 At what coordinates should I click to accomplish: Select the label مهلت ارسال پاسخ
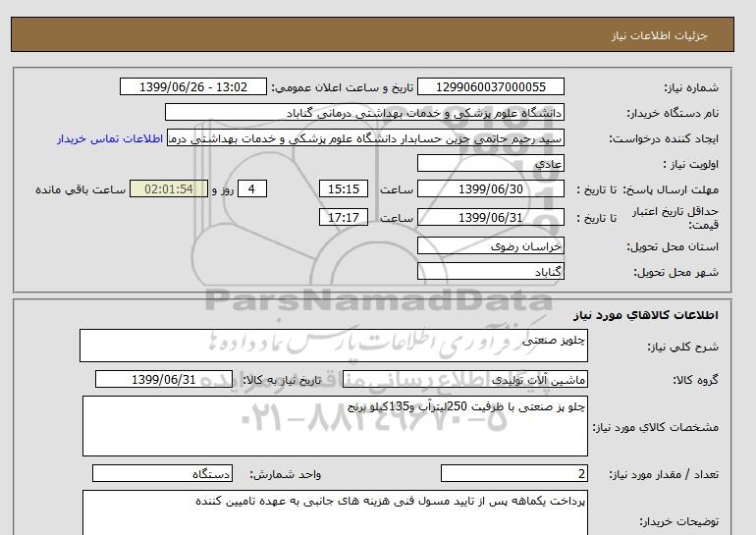pyautogui.click(x=672, y=189)
